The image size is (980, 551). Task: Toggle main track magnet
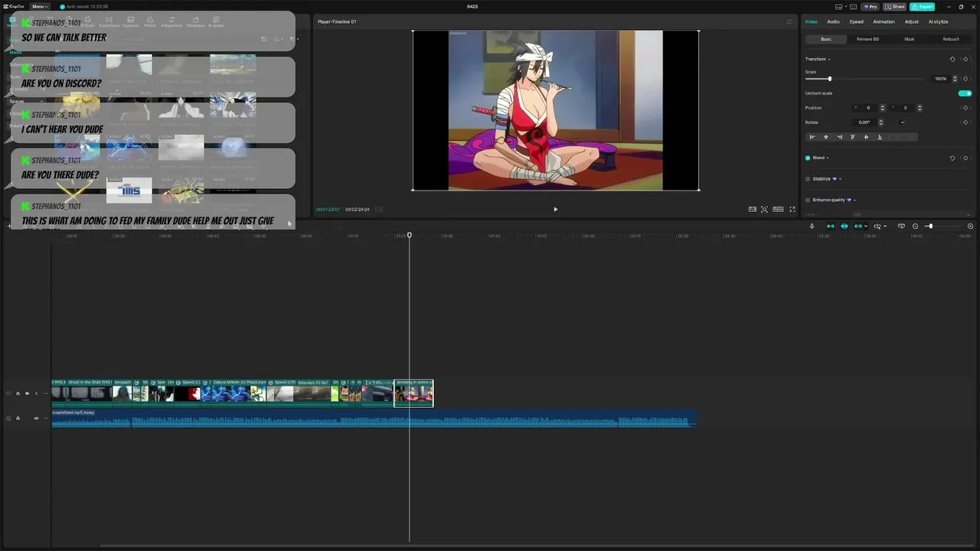tap(831, 226)
